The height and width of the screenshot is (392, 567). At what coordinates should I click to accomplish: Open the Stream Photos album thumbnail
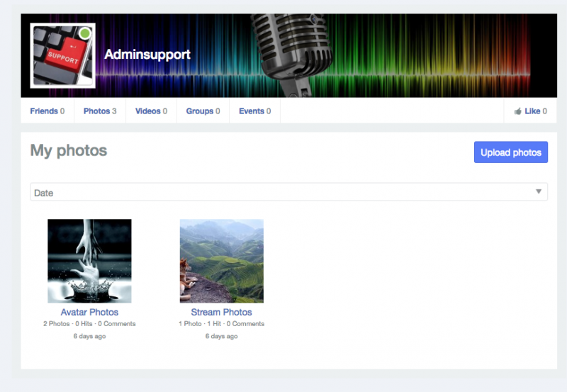[x=222, y=261]
